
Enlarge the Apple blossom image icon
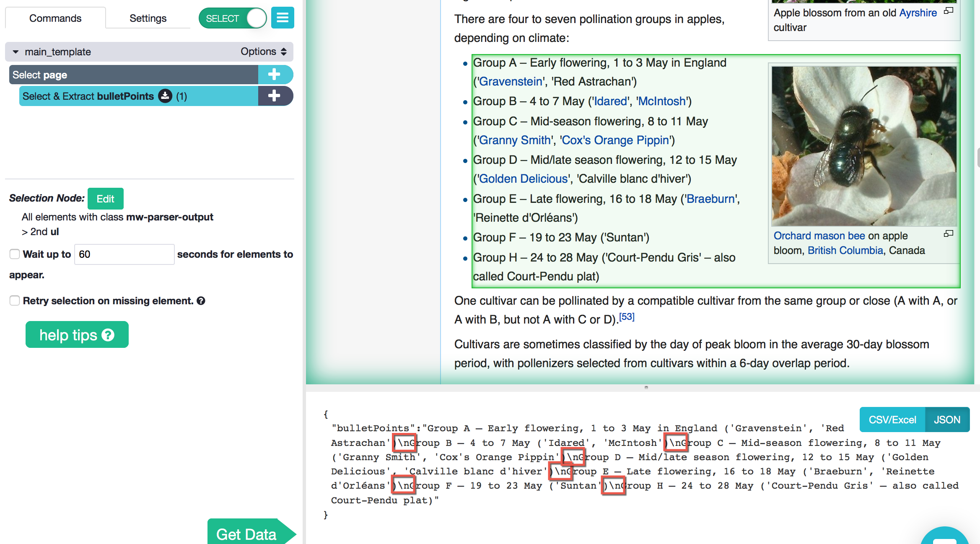click(948, 11)
